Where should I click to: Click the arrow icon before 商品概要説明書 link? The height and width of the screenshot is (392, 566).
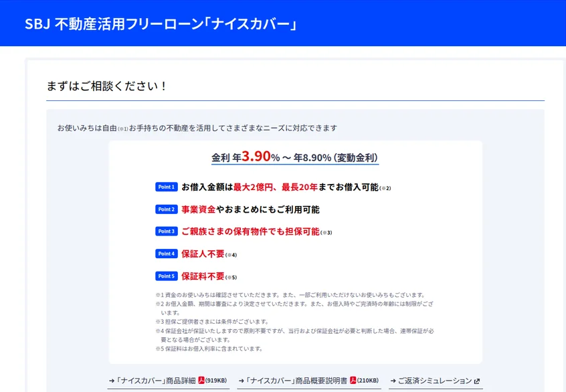point(241,381)
